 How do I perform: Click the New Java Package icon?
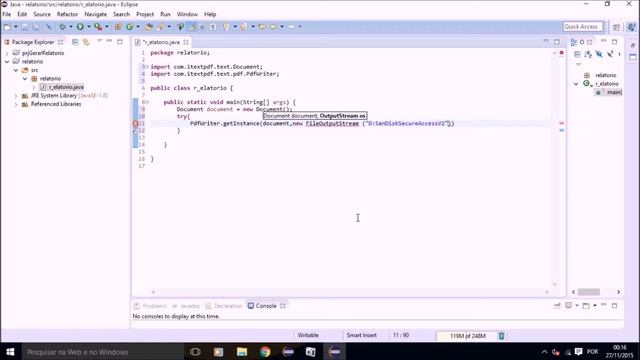[118, 27]
